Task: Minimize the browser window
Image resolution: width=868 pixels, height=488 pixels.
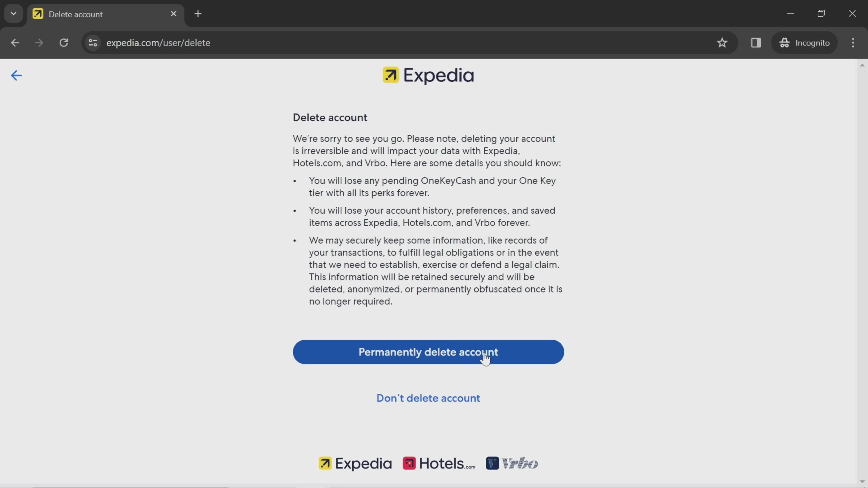Action: 790,14
